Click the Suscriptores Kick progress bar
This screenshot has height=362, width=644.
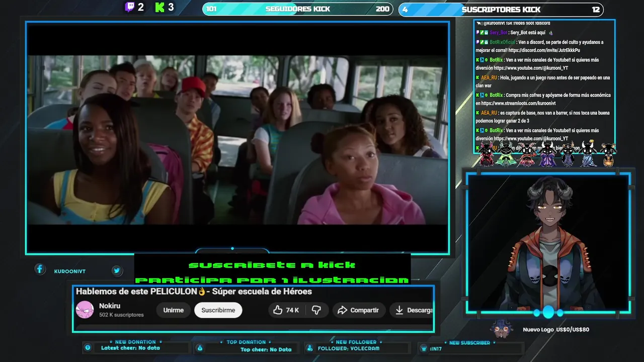tap(501, 9)
